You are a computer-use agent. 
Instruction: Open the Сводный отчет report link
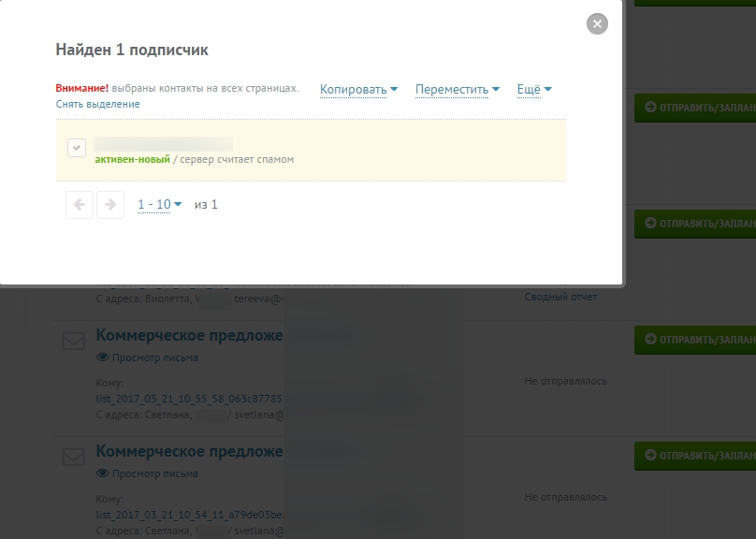pyautogui.click(x=560, y=297)
